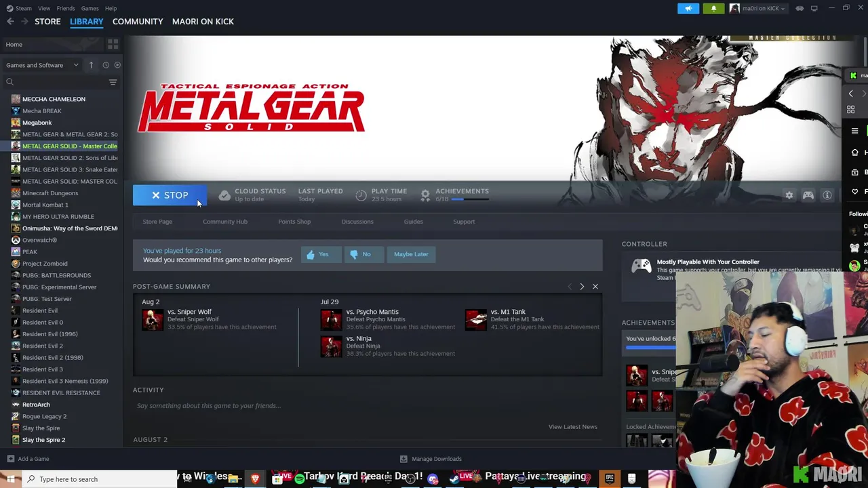The height and width of the screenshot is (488, 868).
Task: Open the Help menu
Action: (111, 8)
